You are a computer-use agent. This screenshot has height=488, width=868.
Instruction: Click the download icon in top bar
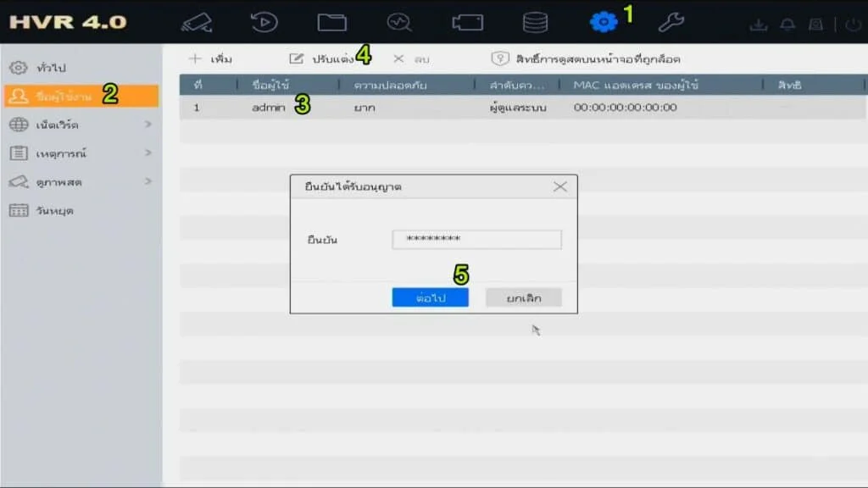(x=759, y=25)
